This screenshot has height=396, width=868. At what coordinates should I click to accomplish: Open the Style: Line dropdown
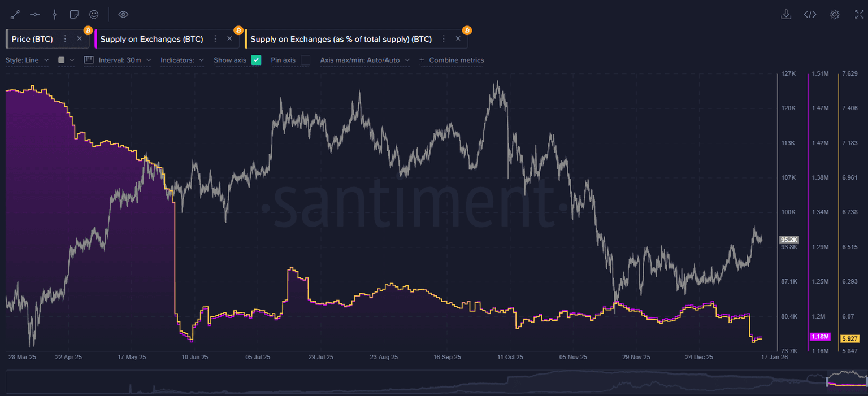27,60
